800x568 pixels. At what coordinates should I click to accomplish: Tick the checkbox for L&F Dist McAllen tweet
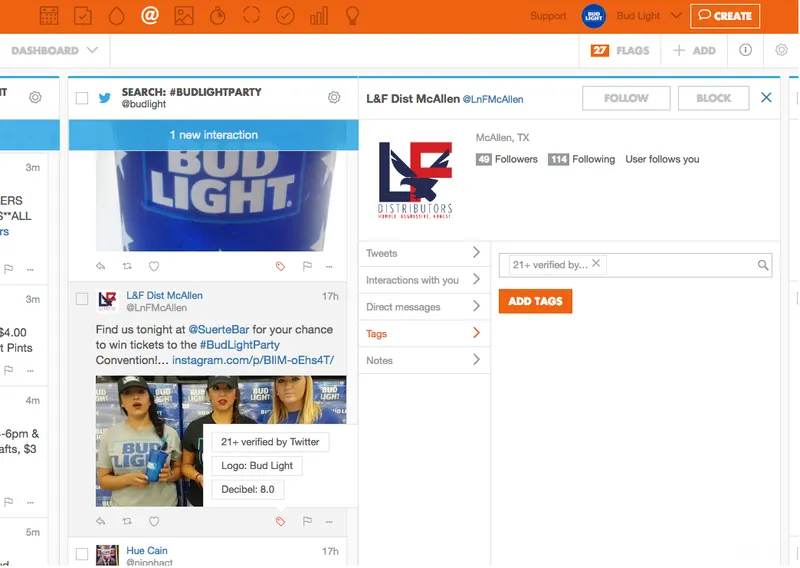click(x=82, y=299)
